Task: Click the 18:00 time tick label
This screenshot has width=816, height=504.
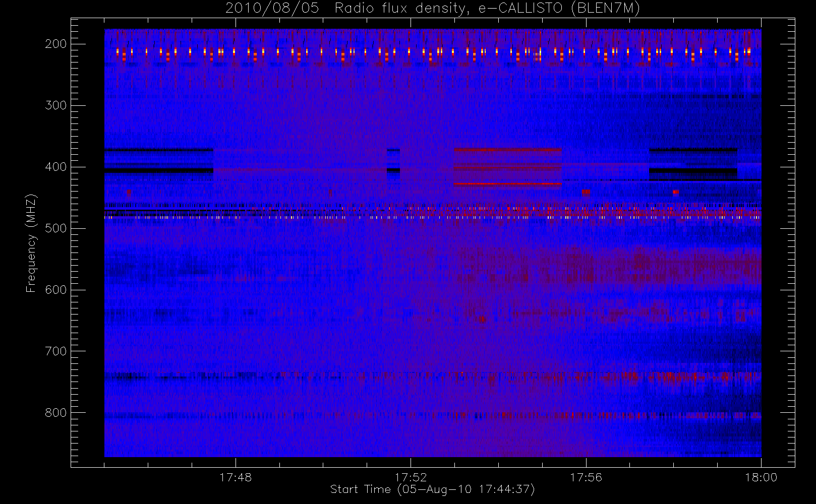Action: [761, 477]
